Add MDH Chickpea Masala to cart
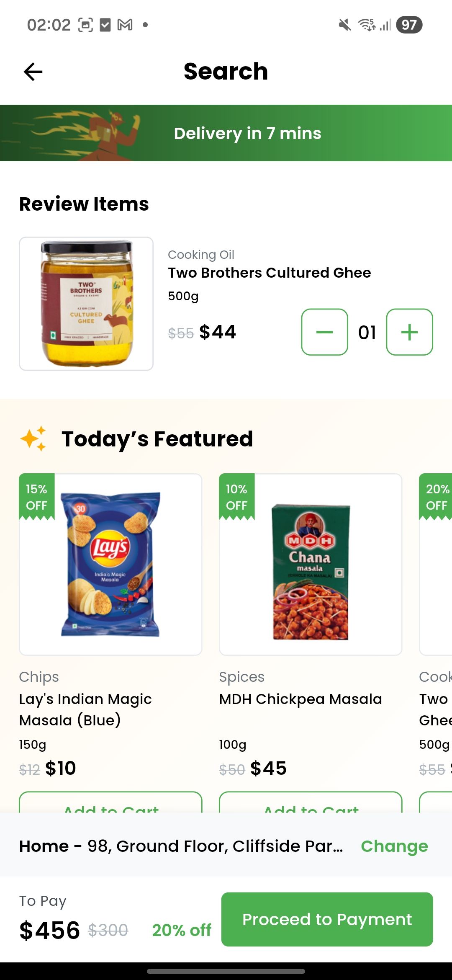Screen dimensions: 452x980 coord(311,804)
